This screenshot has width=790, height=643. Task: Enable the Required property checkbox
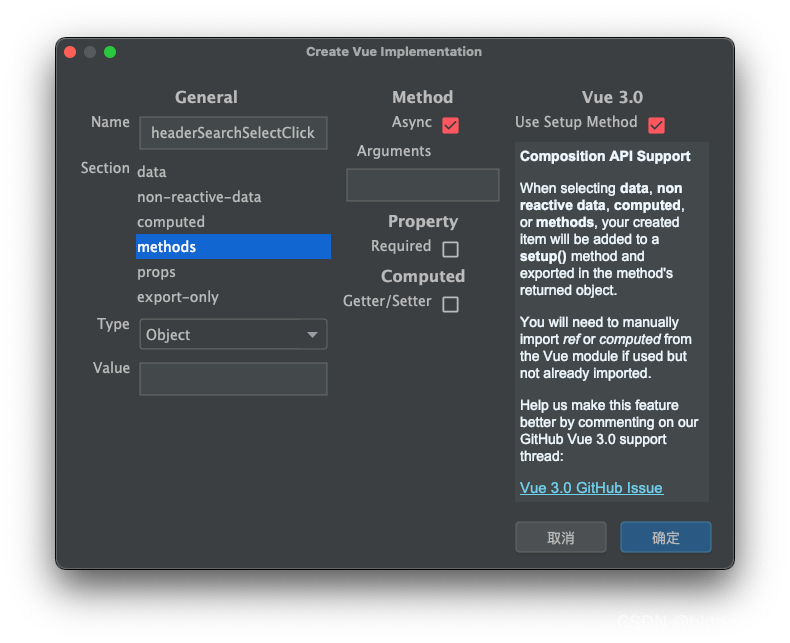click(450, 249)
